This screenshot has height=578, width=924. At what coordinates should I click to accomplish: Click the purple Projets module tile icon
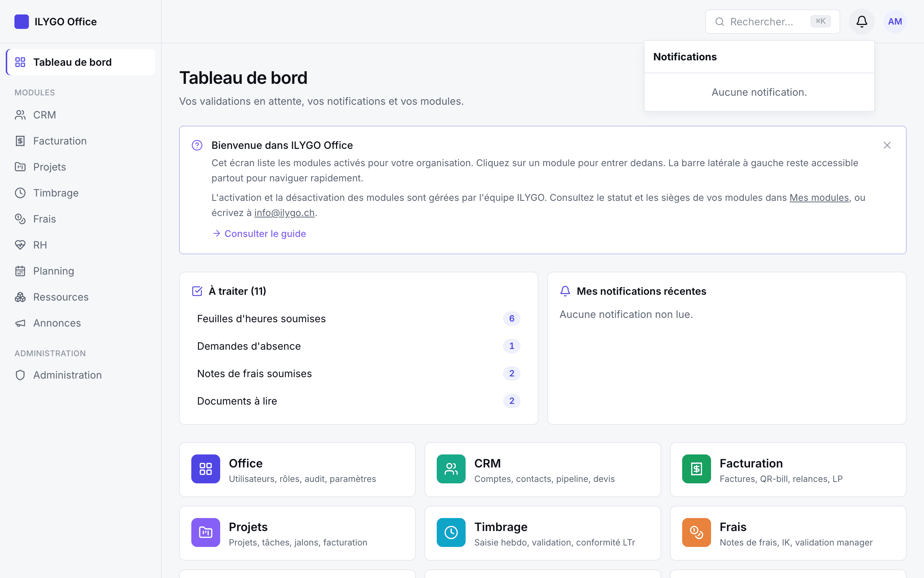click(205, 532)
